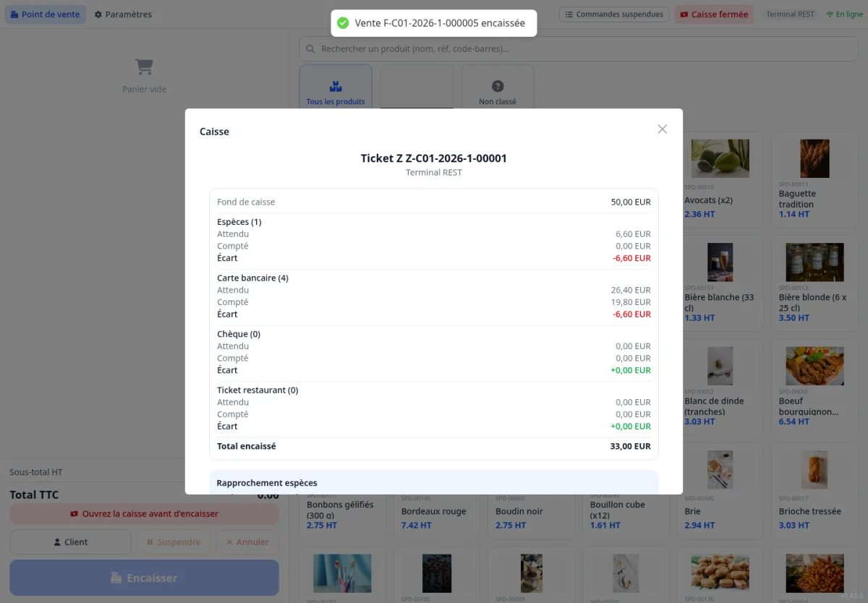Select the Bière blanche product image

pyautogui.click(x=720, y=262)
